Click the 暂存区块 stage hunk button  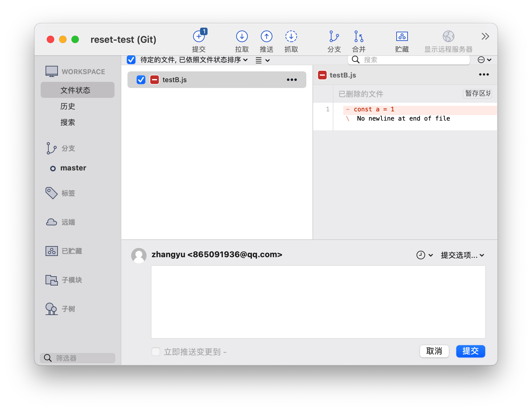coord(478,94)
